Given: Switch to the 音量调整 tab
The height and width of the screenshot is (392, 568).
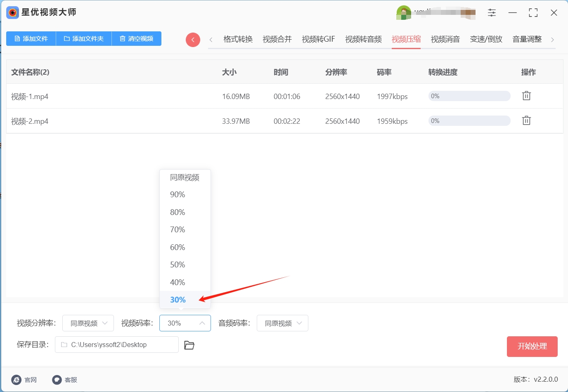Looking at the screenshot, I should pos(527,39).
